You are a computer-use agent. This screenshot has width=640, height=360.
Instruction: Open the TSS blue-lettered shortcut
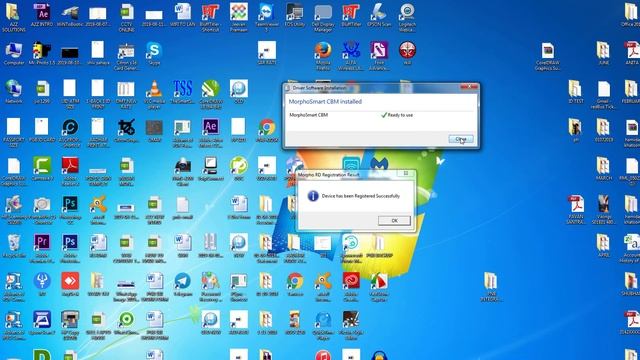182,92
